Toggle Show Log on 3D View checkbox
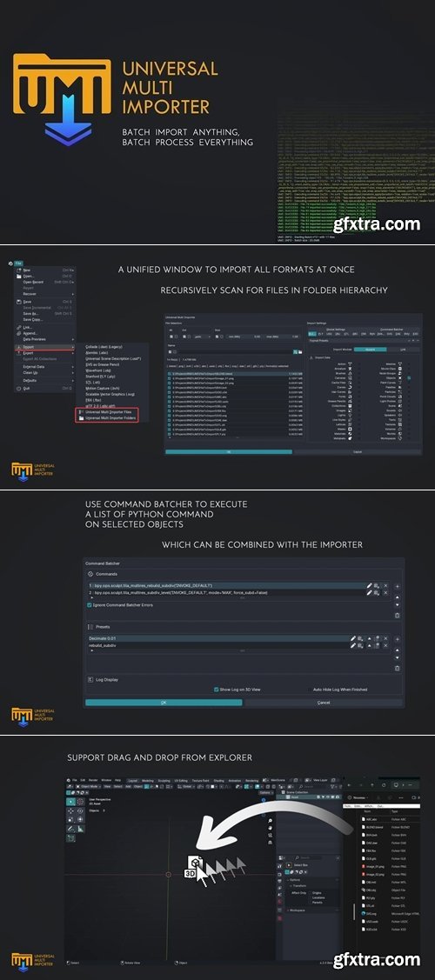Screen dimensions: 435x980 click(217, 690)
